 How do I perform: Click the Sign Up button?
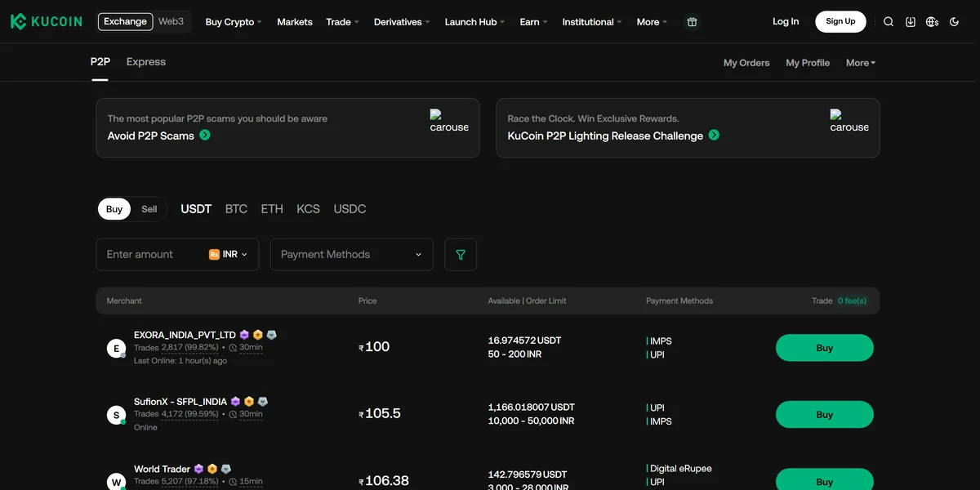840,21
